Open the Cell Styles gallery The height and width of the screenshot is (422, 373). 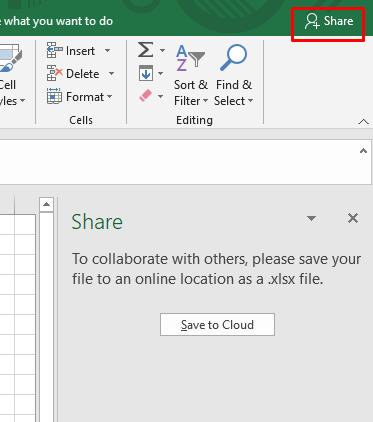[x=12, y=75]
